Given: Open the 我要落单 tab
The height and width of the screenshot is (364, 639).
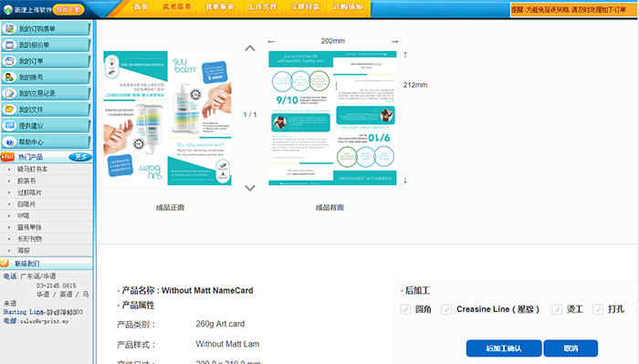Looking at the screenshot, I should click(x=176, y=7).
